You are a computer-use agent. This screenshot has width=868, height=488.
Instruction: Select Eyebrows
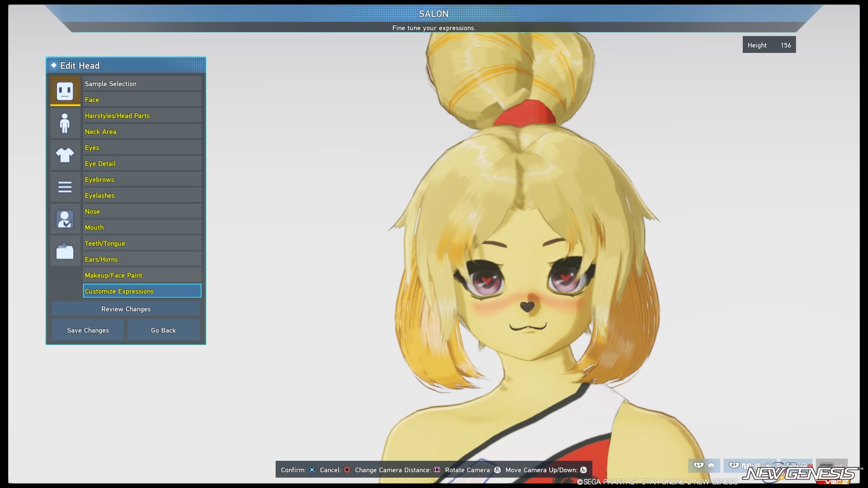point(142,179)
